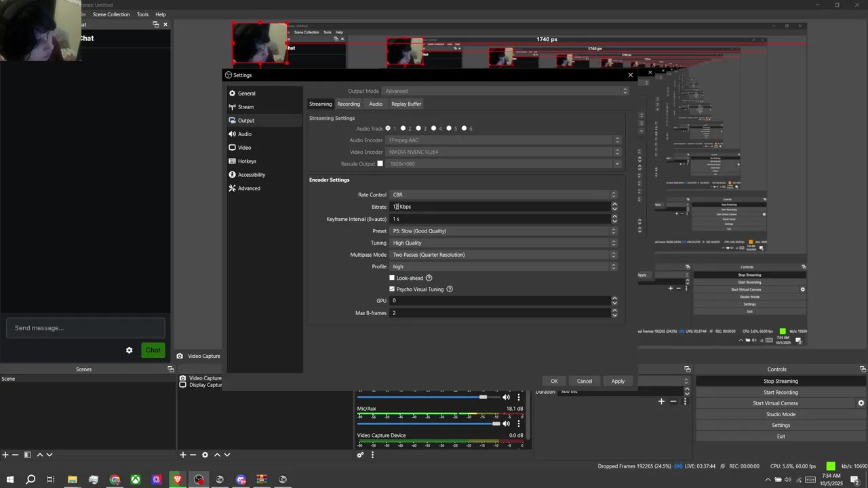Move source up in Sources toolbar
Viewport: 868px width, 488px height.
pos(217,455)
